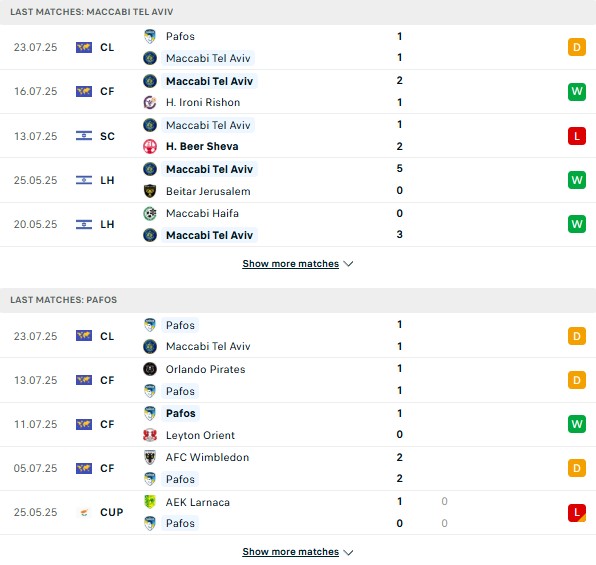
Task: Open the green W badge for Leyton Orient match
Action: pyautogui.click(x=577, y=424)
